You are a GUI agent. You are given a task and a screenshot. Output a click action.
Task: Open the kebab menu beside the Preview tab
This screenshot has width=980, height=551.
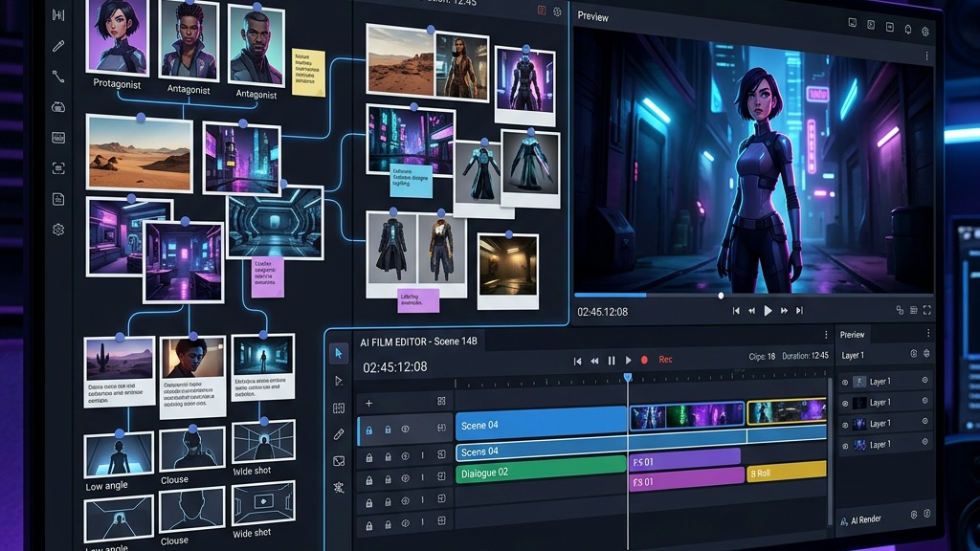point(927,334)
